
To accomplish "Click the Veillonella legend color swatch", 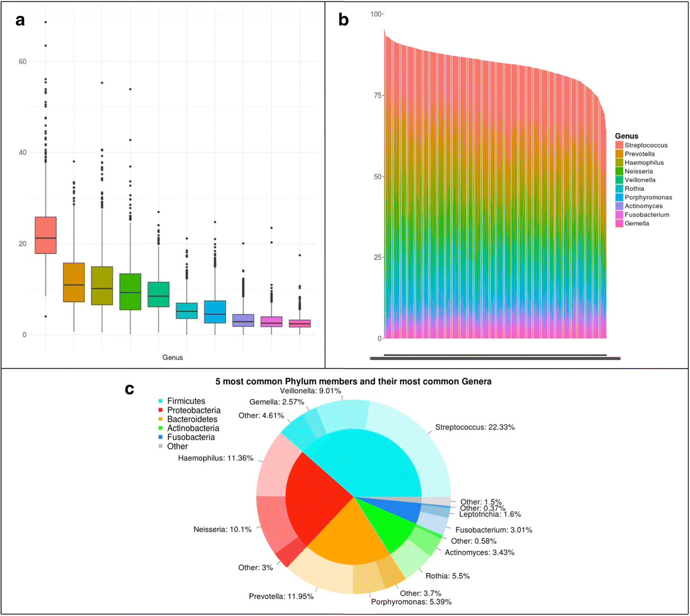I will pyautogui.click(x=619, y=180).
